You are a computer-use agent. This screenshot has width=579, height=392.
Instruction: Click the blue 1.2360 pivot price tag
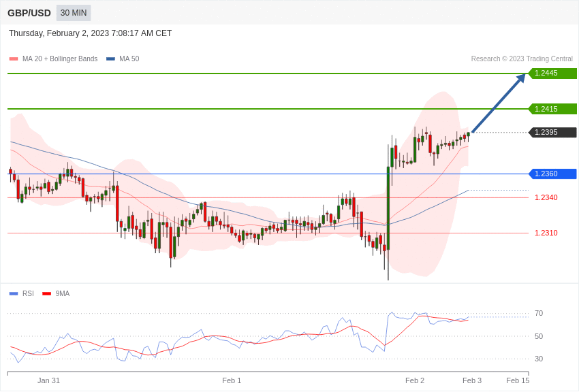[552, 174]
